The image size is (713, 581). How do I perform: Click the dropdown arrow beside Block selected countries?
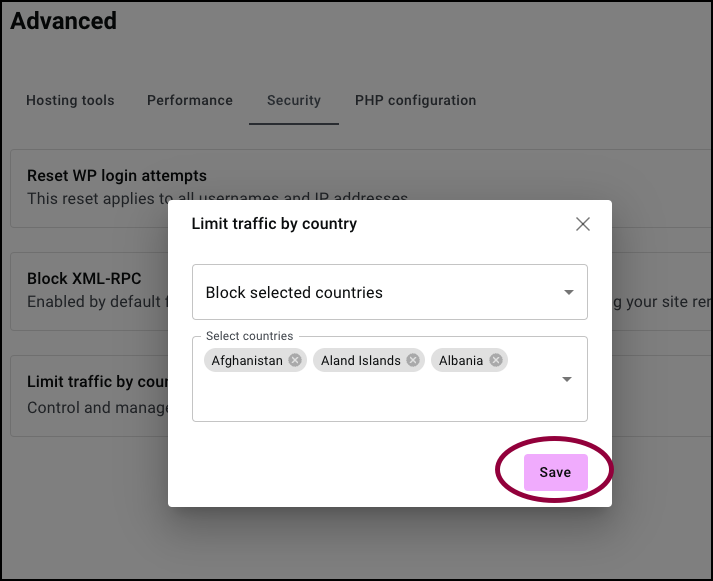pyautogui.click(x=568, y=292)
